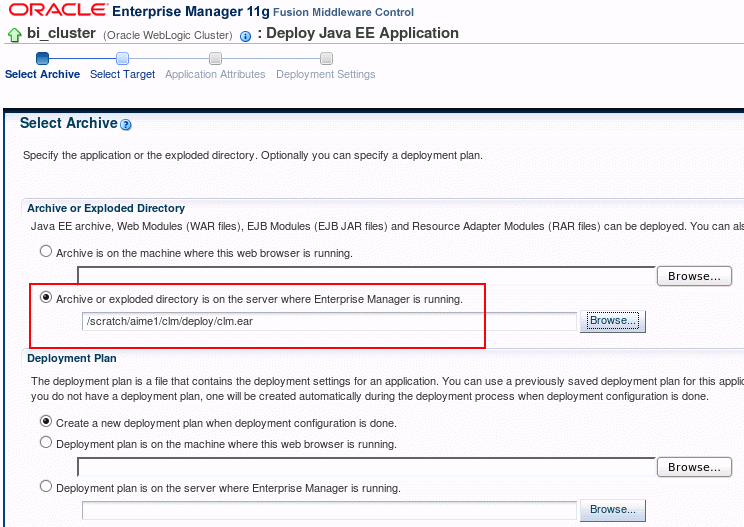Click the Deployment Settings train step marker

click(326, 58)
